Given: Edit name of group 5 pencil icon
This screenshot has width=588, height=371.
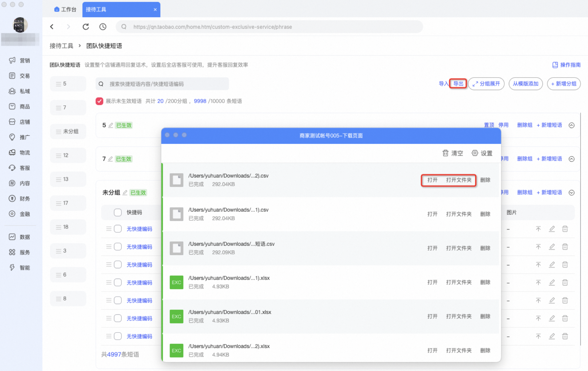Looking at the screenshot, I should [110, 125].
